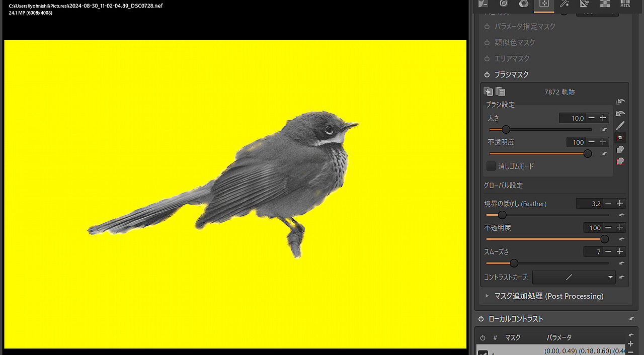Click the グローバル設定 heading
This screenshot has width=644, height=355.
(504, 185)
